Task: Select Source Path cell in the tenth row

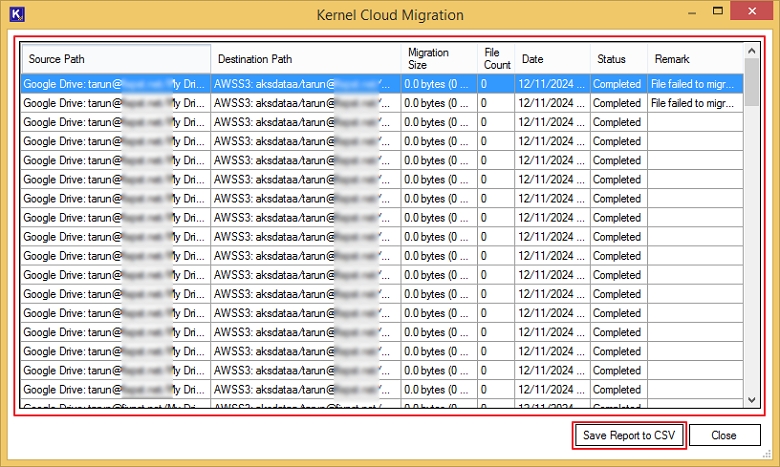Action: (115, 256)
